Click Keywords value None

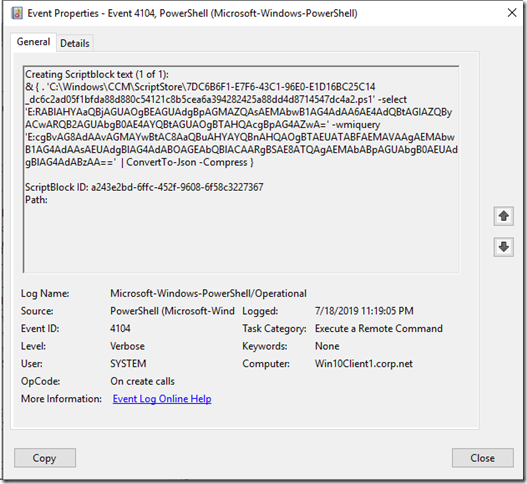point(327,346)
